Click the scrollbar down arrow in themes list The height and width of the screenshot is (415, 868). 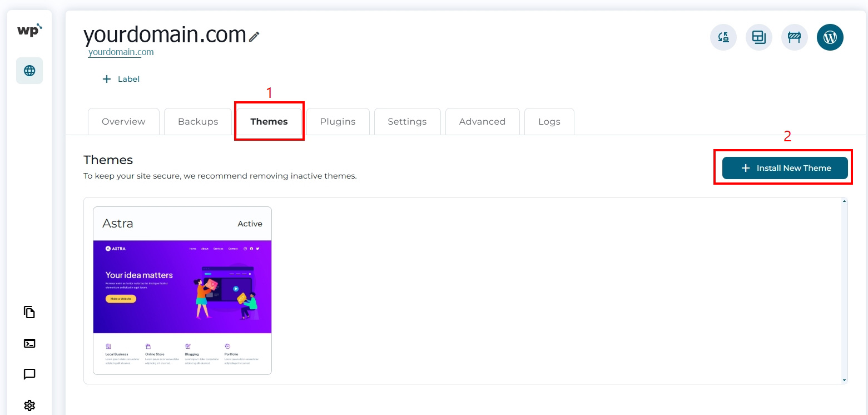click(x=844, y=381)
